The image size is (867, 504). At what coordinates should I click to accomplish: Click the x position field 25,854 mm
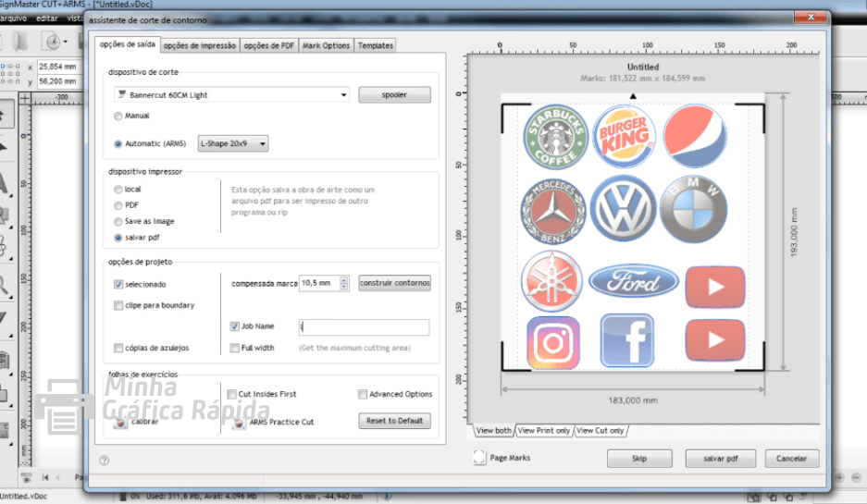click(60, 67)
